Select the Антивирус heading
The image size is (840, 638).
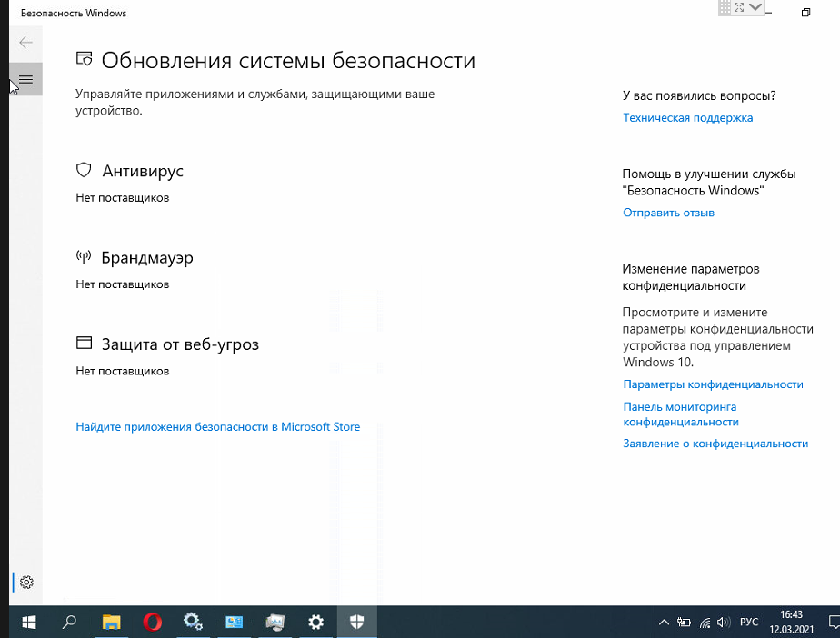click(143, 171)
